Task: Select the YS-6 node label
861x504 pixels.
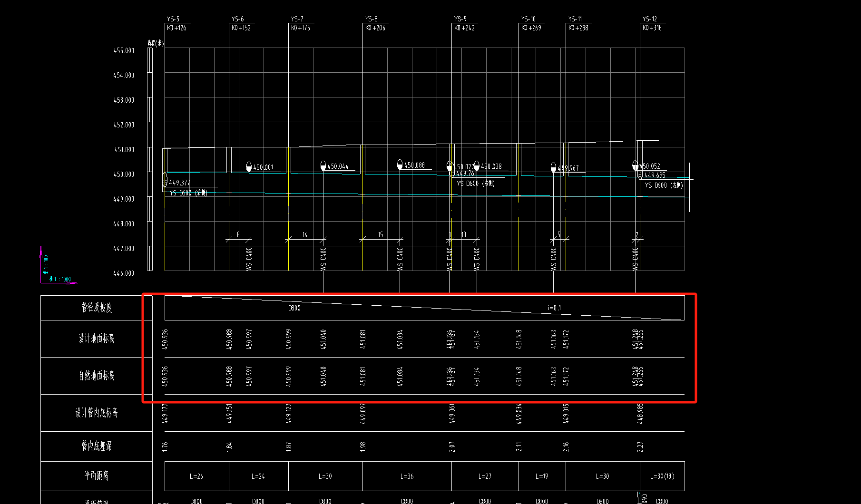Action: [x=237, y=19]
